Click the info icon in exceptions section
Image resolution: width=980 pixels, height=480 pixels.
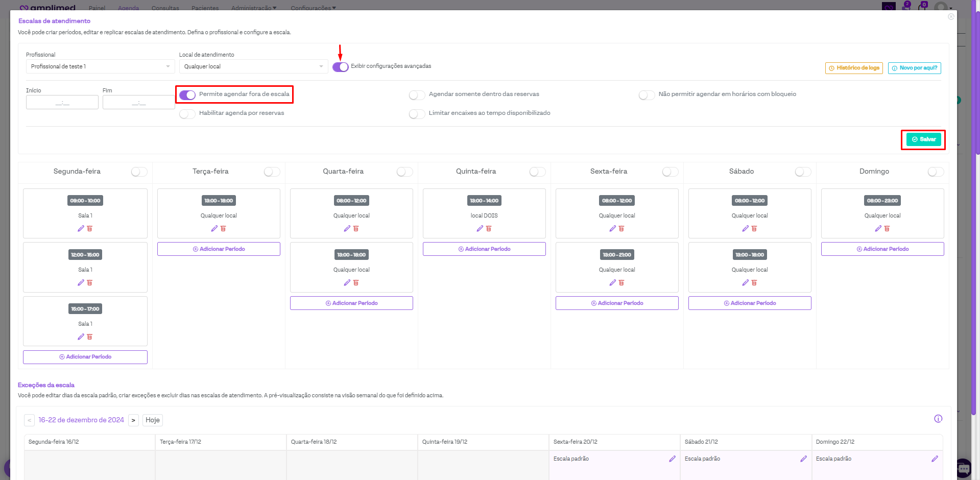click(938, 419)
